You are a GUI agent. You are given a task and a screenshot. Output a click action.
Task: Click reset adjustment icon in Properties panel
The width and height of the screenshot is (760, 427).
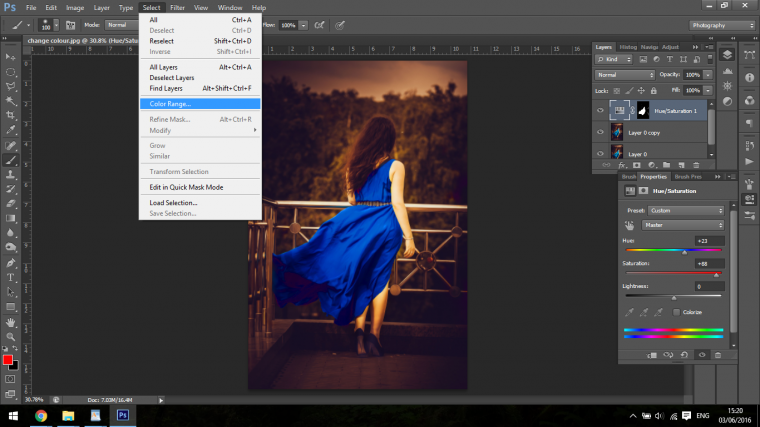(684, 355)
